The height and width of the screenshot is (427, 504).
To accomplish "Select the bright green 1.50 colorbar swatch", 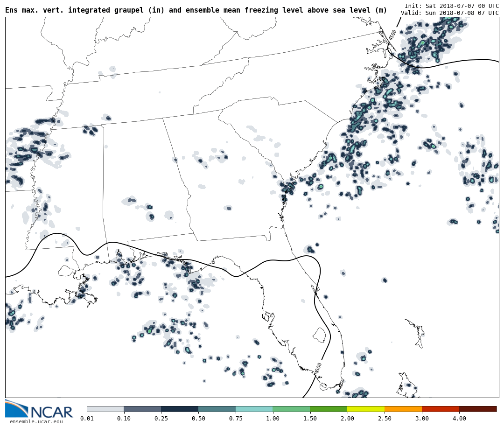I will 329,409.
